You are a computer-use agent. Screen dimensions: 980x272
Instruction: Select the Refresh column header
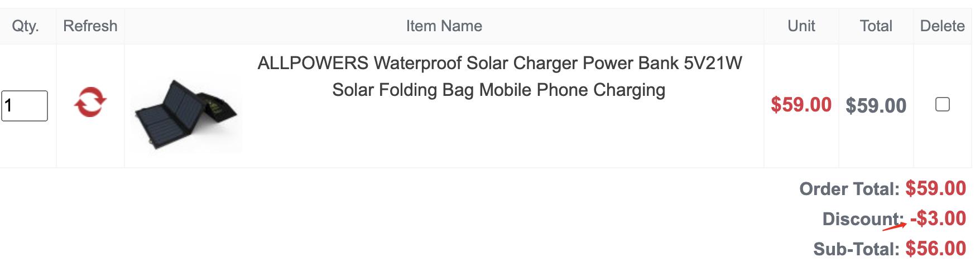pyautogui.click(x=90, y=26)
